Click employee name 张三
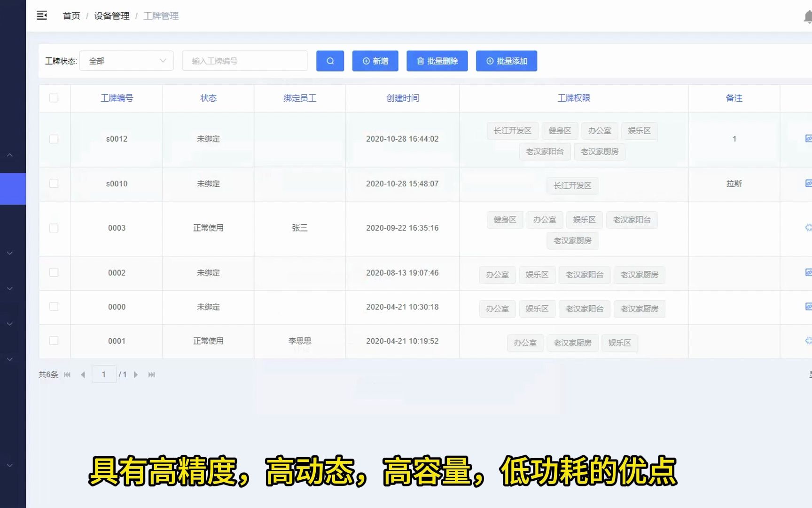This screenshot has height=508, width=812. [x=300, y=228]
